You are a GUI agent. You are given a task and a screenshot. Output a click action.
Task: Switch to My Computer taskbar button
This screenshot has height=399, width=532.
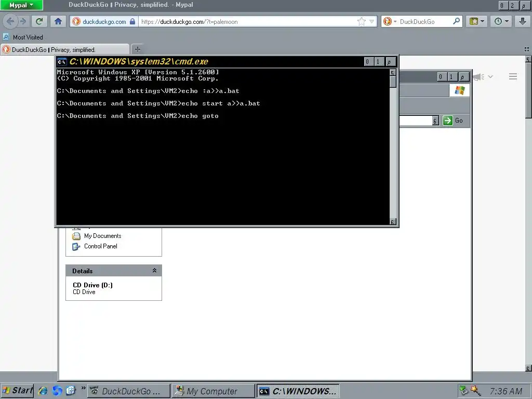tap(213, 391)
